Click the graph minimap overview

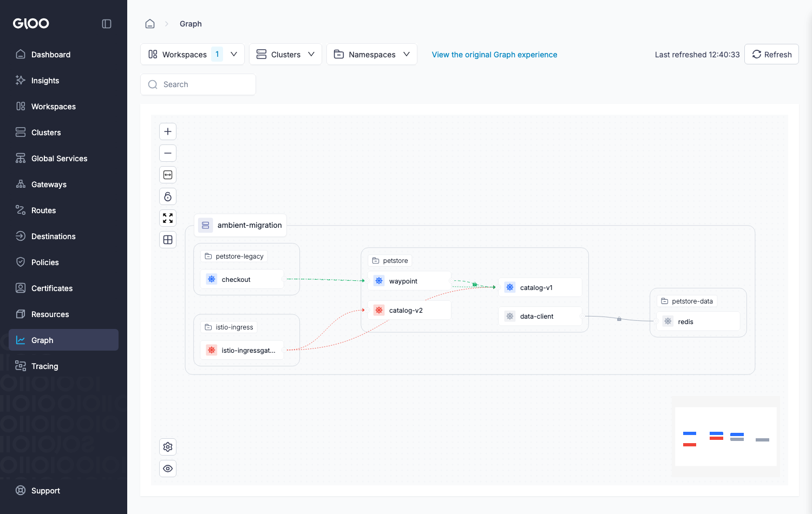point(726,437)
